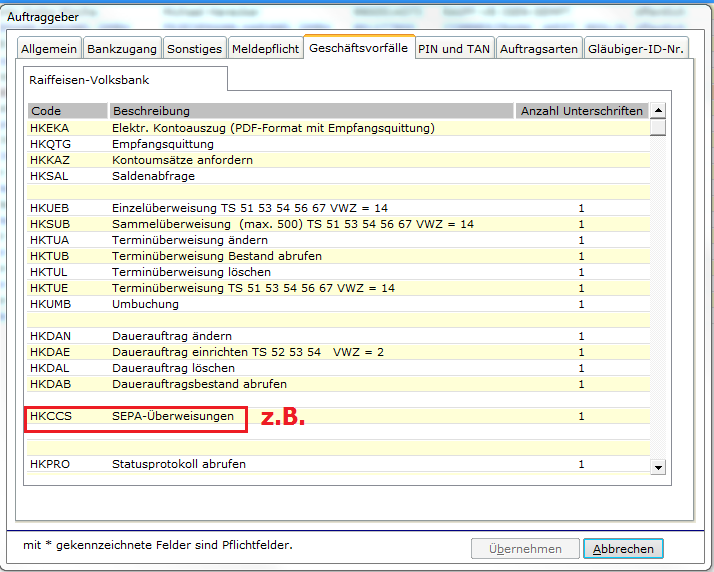Select the Geschäftsvorfälle tab
Viewport: 714px width, 572px height.
click(358, 47)
